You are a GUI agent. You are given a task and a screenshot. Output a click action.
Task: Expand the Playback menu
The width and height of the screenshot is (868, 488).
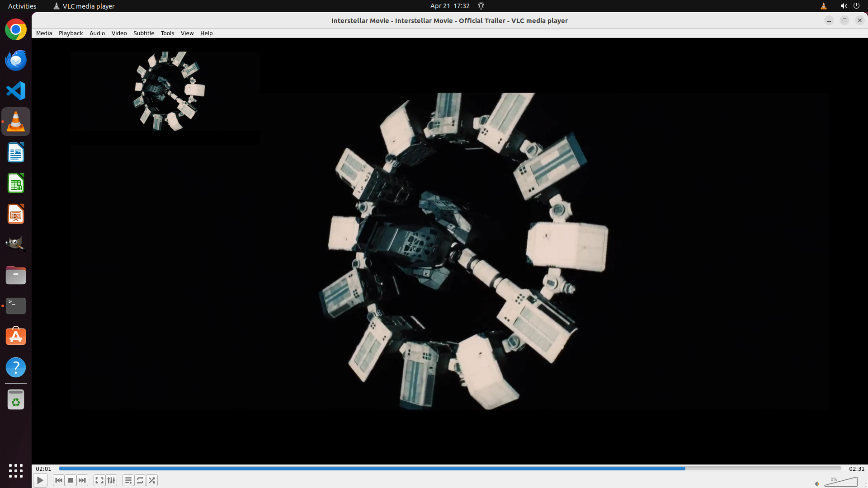pos(71,33)
